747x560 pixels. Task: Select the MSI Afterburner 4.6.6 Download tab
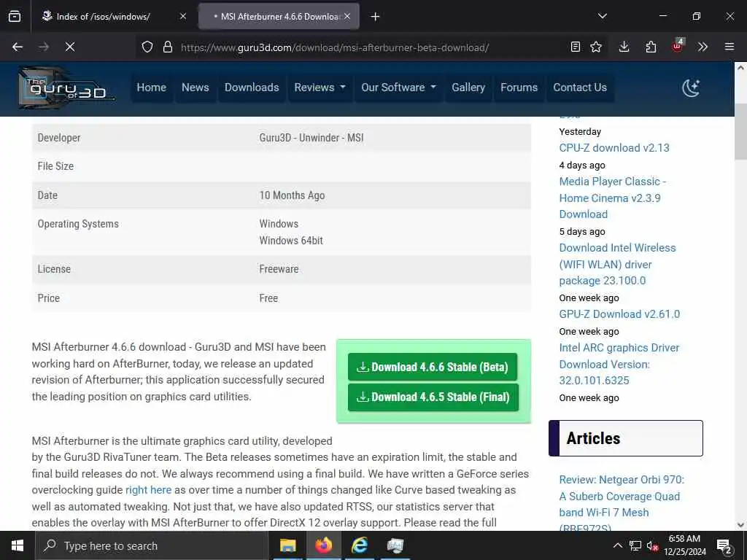point(279,17)
